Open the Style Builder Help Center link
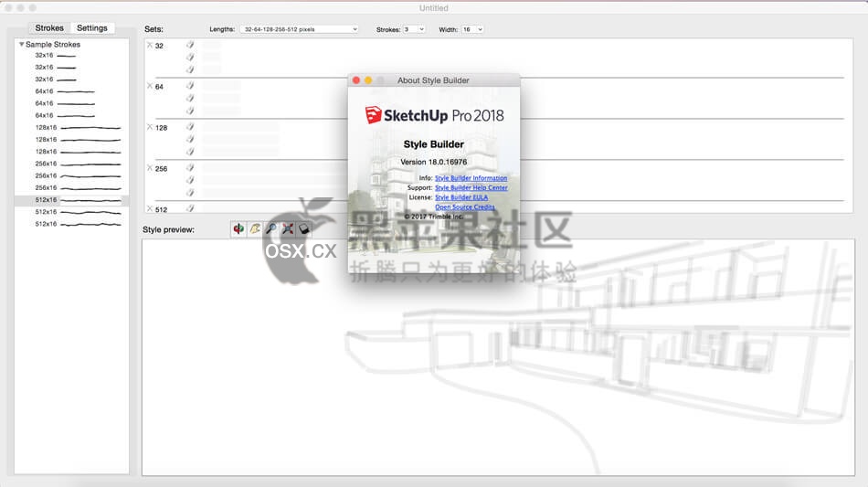The width and height of the screenshot is (868, 487). point(471,187)
